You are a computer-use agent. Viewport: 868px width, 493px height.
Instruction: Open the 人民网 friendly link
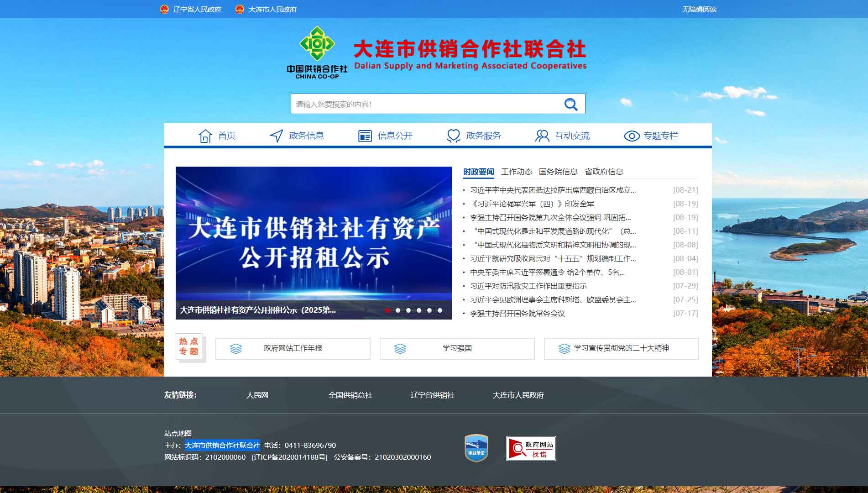click(x=257, y=395)
